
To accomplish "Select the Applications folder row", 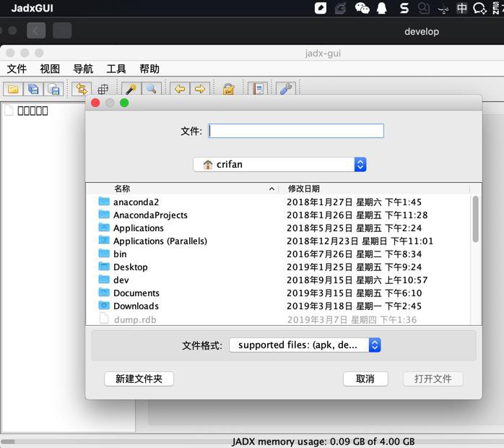I will pos(278,228).
